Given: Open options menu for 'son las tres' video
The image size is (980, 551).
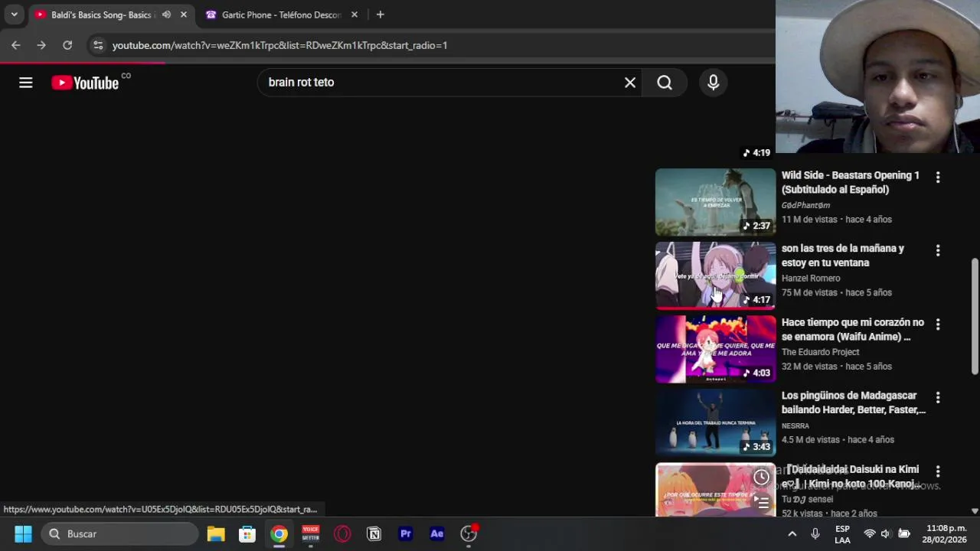Looking at the screenshot, I should [938, 250].
